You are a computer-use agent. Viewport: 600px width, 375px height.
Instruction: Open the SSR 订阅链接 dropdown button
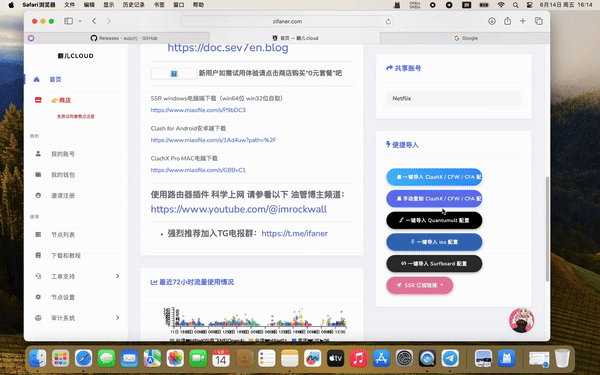[419, 285]
